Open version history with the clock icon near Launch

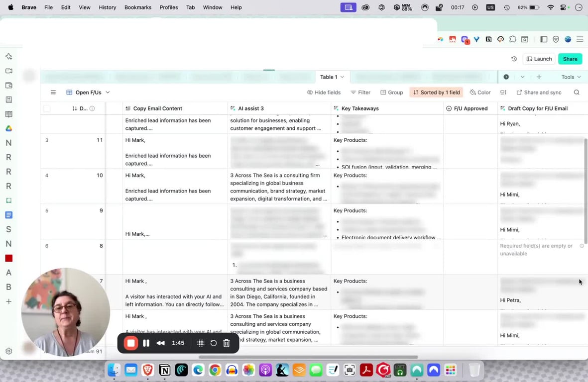click(x=514, y=59)
